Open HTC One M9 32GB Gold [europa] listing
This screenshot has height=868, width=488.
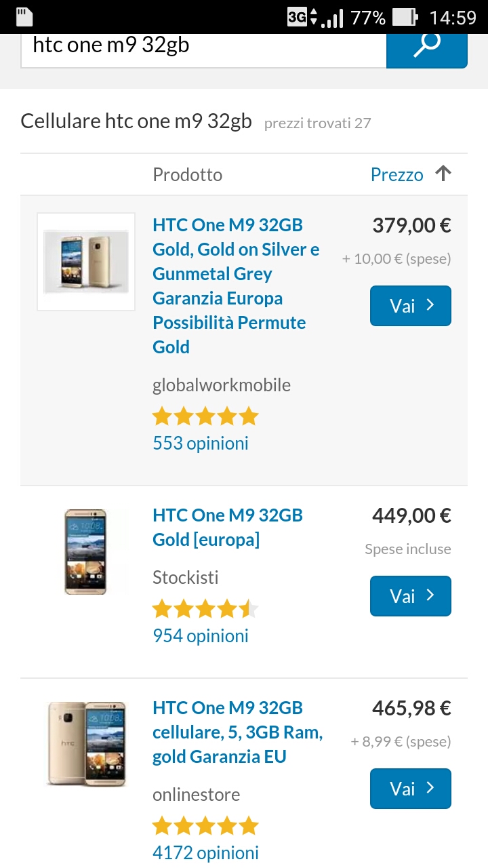tap(228, 528)
